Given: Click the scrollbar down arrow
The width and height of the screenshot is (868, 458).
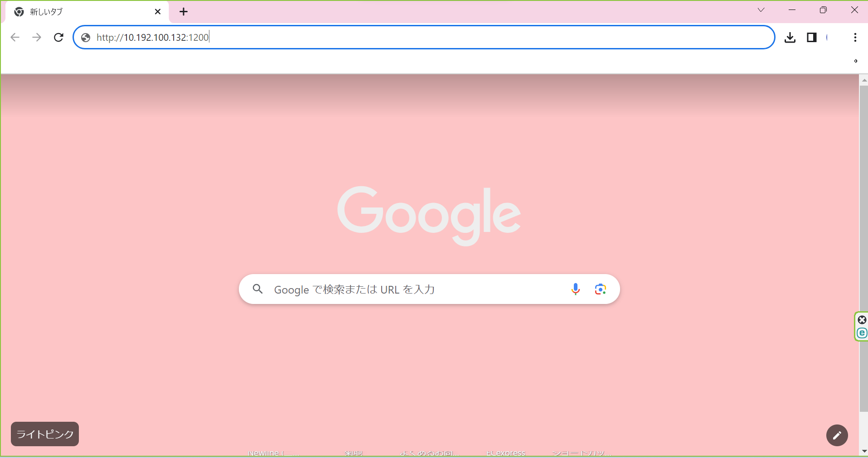Looking at the screenshot, I should [864, 451].
